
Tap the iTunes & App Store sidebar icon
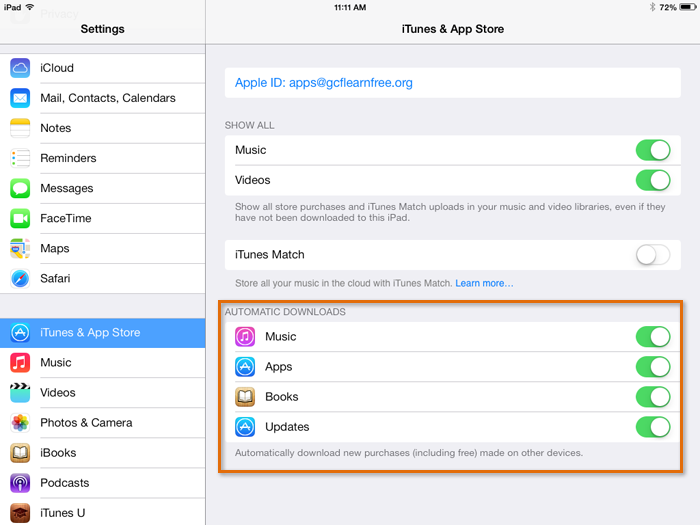click(x=20, y=333)
